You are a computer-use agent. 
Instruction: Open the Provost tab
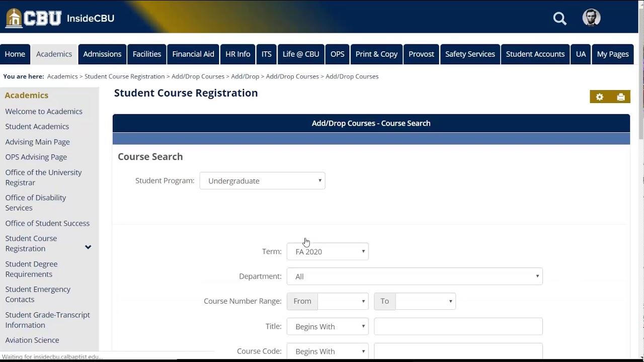pyautogui.click(x=421, y=54)
